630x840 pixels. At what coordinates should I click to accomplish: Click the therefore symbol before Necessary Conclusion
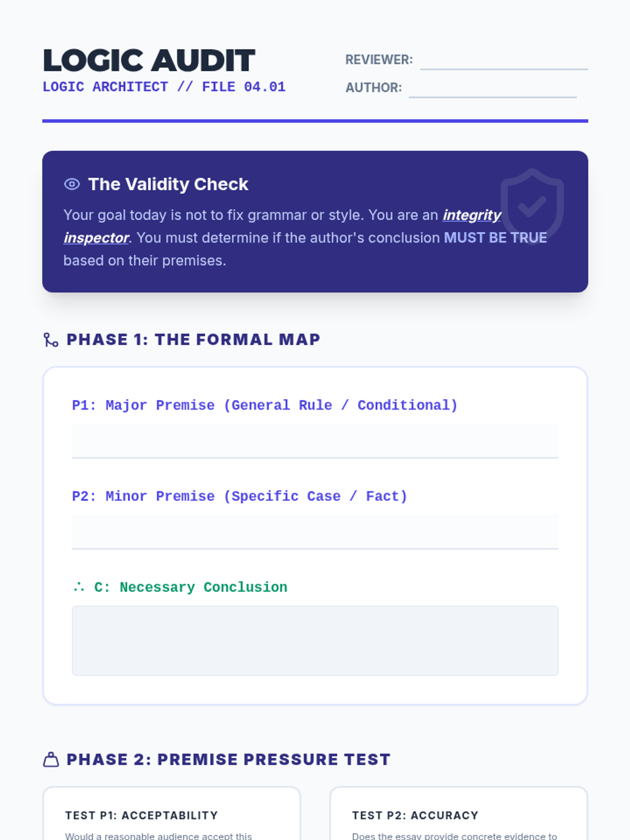tap(79, 587)
